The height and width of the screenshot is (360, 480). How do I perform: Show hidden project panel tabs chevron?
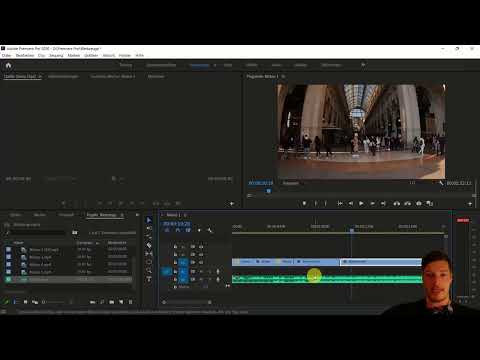click(137, 215)
